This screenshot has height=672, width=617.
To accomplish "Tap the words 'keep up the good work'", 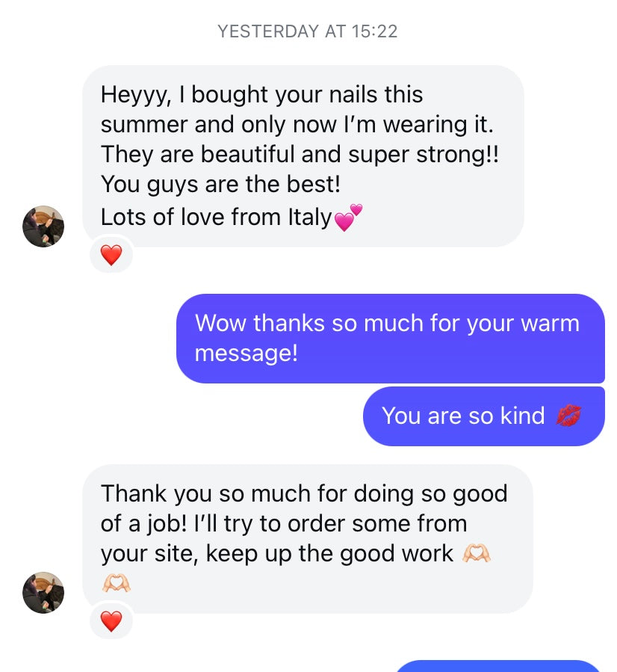I will (329, 554).
